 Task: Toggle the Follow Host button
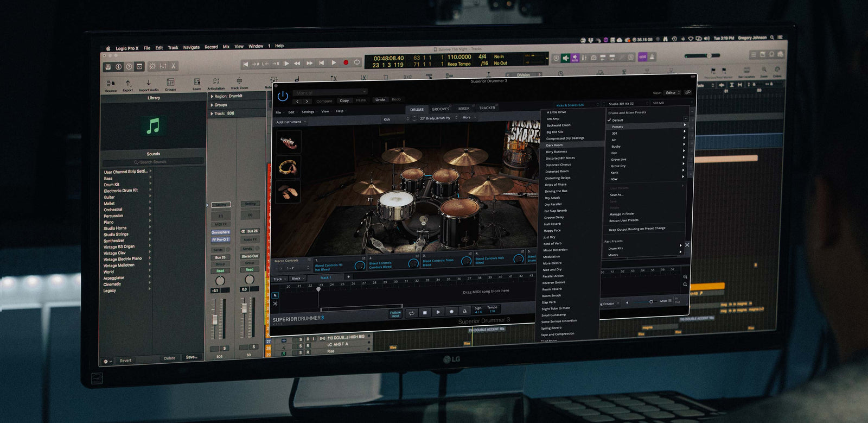395,314
